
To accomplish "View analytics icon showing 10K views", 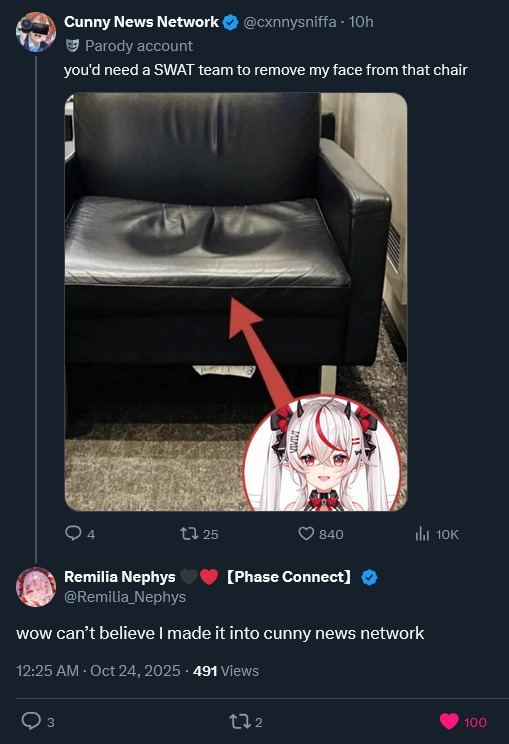I will pos(422,534).
